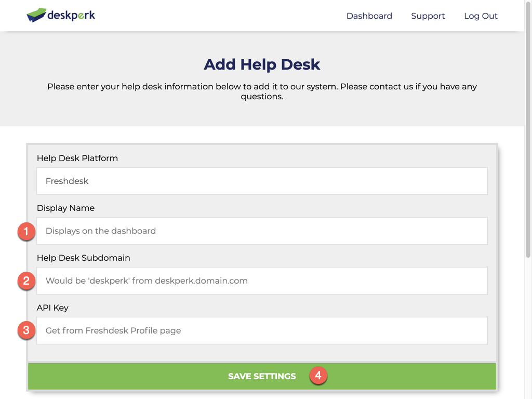This screenshot has width=532, height=399.
Task: Open the Help Desk Platform selector showing Freshdesk
Action: click(262, 181)
